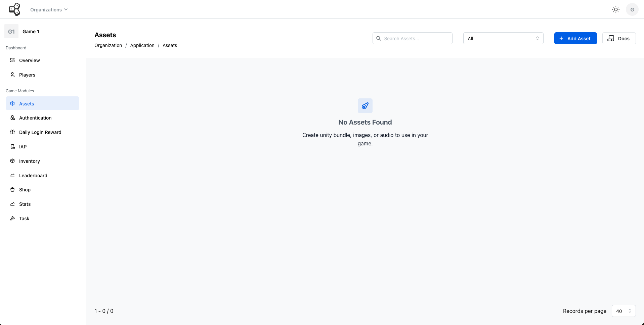Click the No Assets Found guitar icon
Image resolution: width=644 pixels, height=325 pixels.
click(365, 106)
